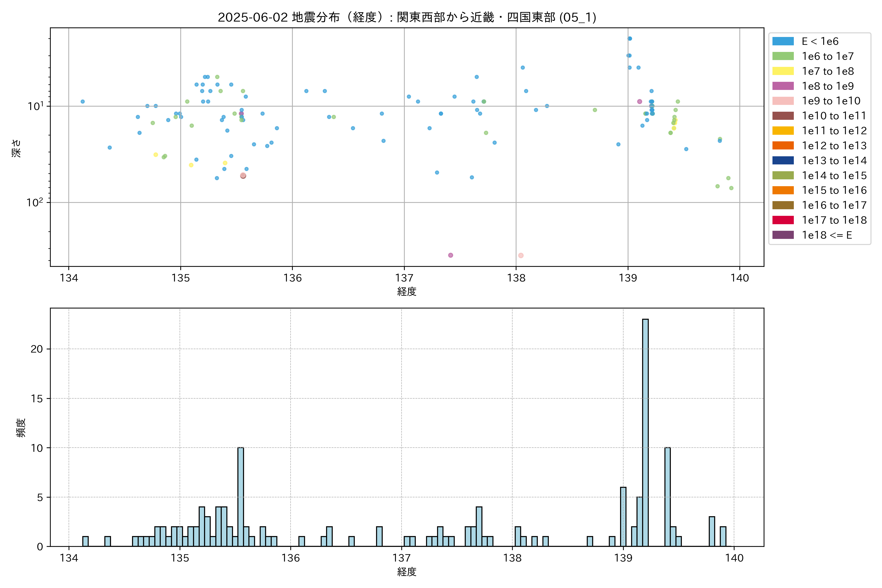Click the leftmost scatter point near longitude 134.1
882x588 pixels.
click(83, 102)
